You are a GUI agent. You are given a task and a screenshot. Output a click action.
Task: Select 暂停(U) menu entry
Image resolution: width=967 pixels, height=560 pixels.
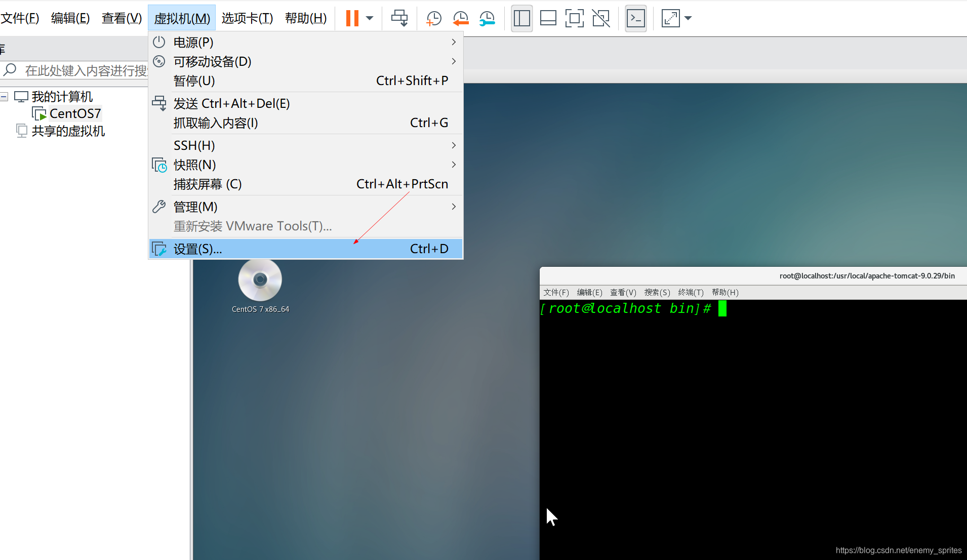coord(306,81)
